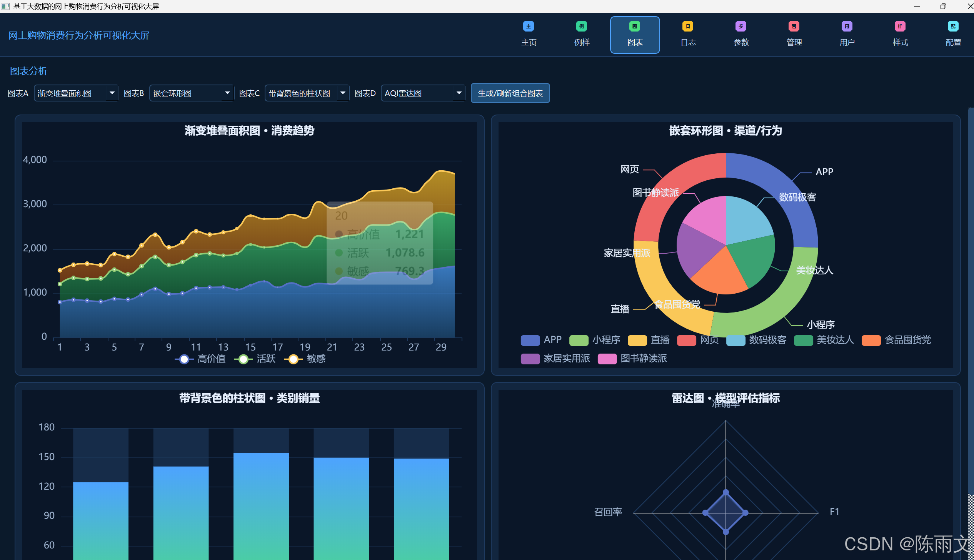The height and width of the screenshot is (560, 974).
Task: Expand the 图表C dropdown arrow
Action: coord(343,93)
